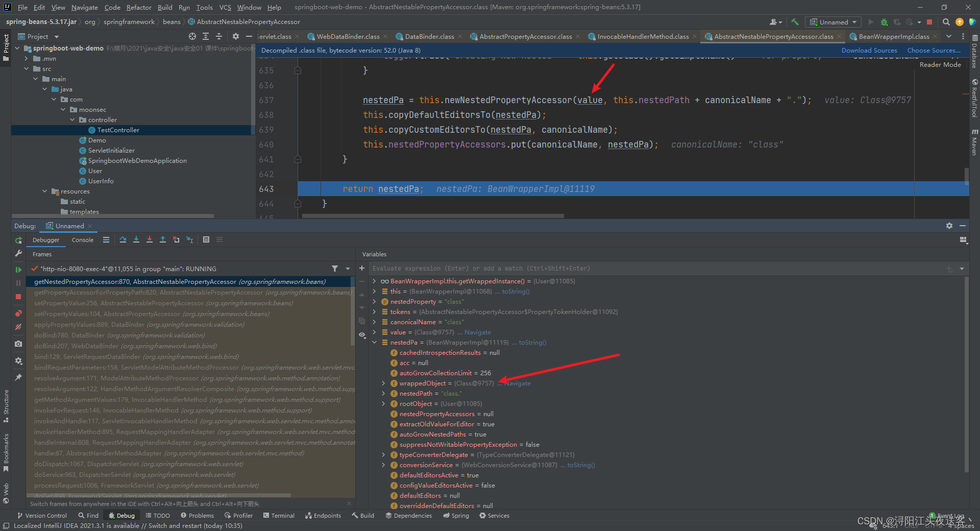Click Navigate link for value variable
The height and width of the screenshot is (531, 980).
[x=477, y=332]
